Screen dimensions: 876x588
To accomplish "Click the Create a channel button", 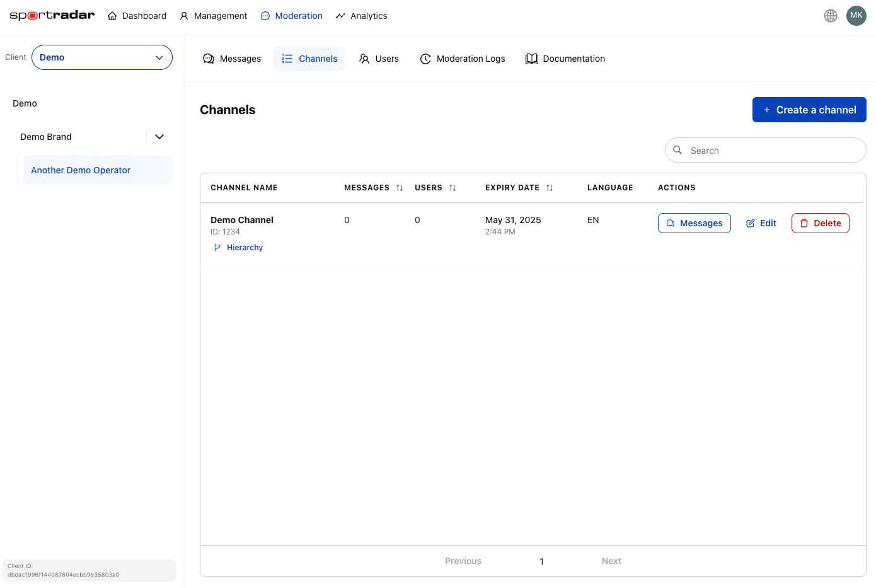I will [809, 110].
